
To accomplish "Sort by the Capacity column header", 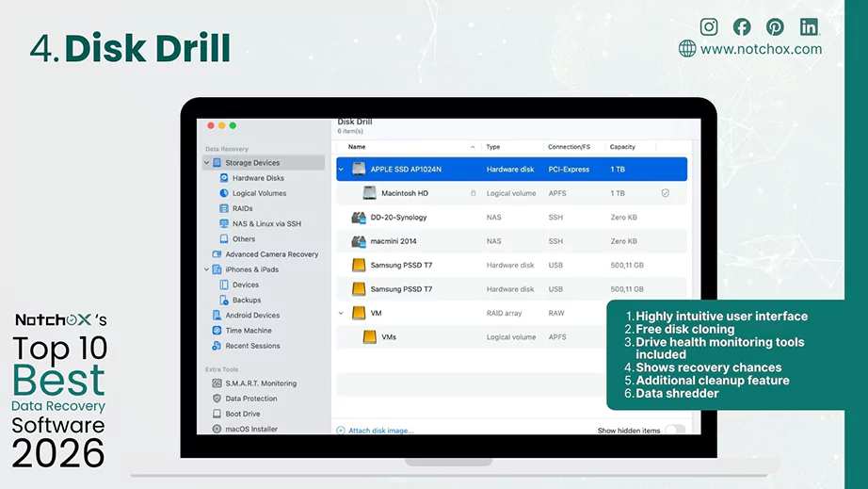I will point(622,147).
